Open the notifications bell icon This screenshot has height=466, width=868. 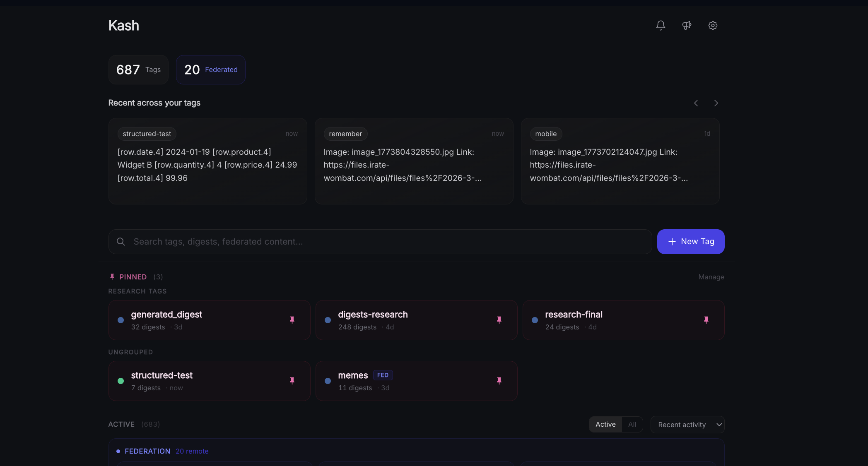point(661,25)
